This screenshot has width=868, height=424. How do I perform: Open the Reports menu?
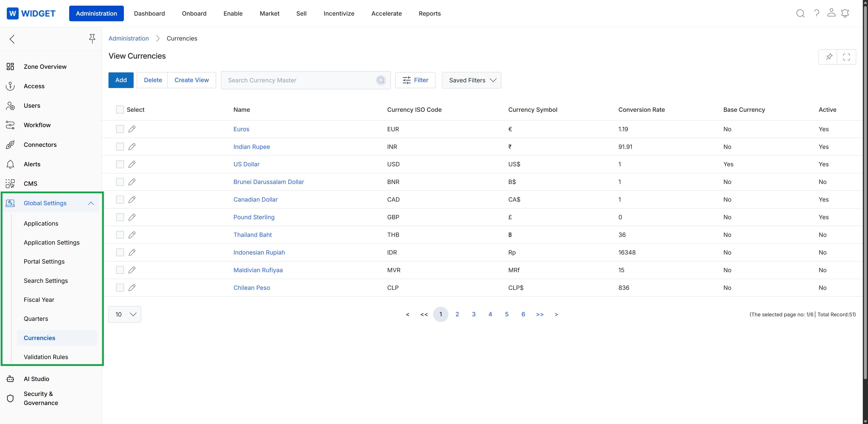430,14
